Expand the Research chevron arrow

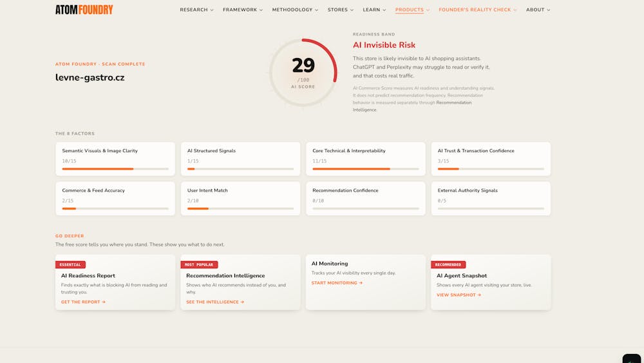click(x=212, y=10)
